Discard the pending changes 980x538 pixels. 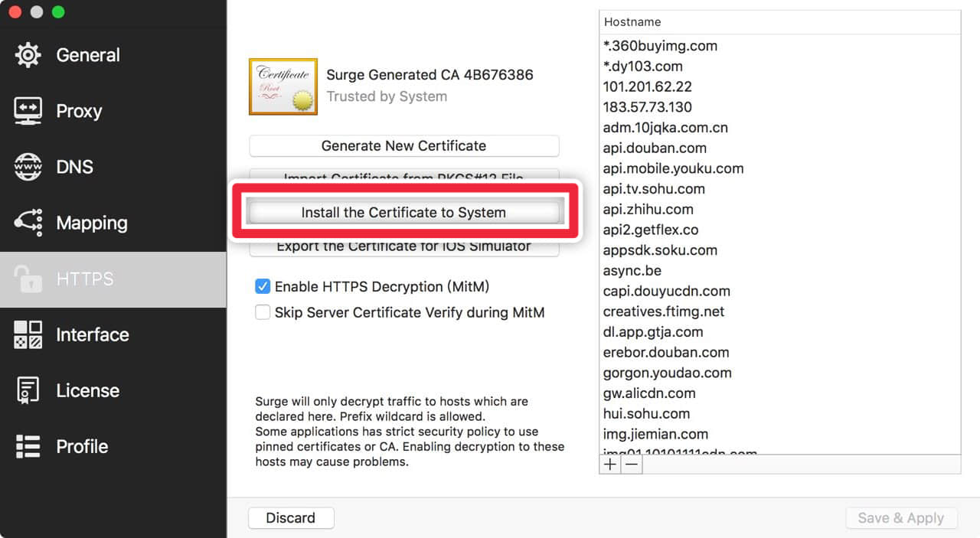pyautogui.click(x=291, y=518)
